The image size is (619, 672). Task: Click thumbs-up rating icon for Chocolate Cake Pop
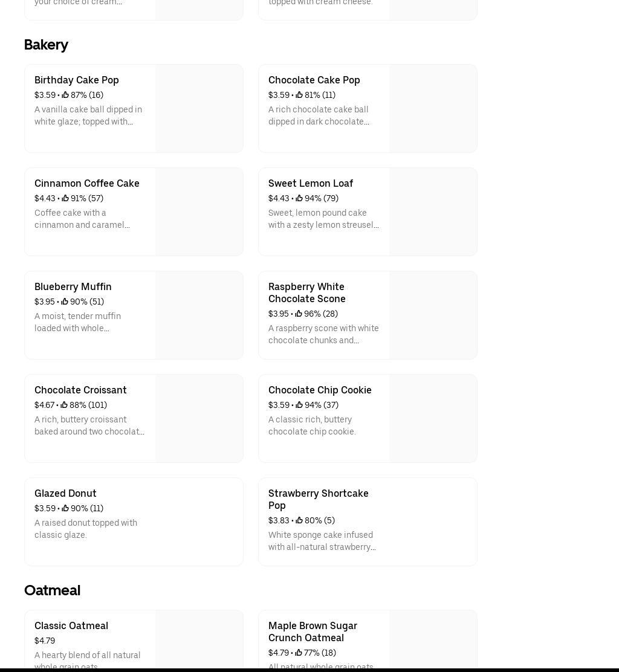[x=299, y=95]
